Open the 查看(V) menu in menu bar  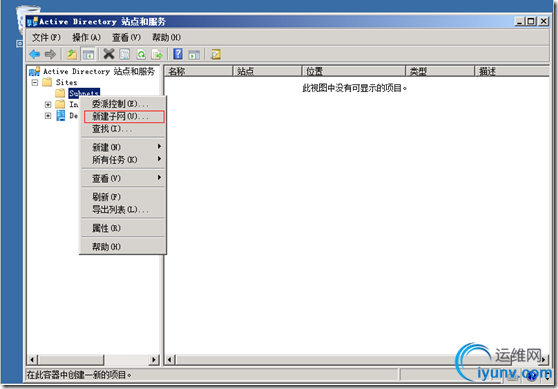point(126,37)
